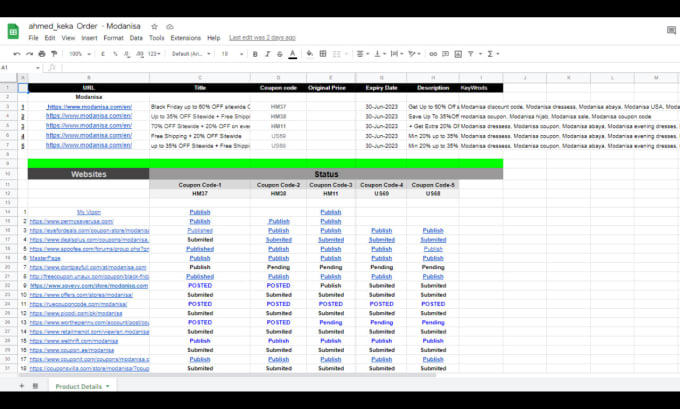Screen dimensions: 680x409
Task: Open merge type dropdown arrow
Action: click(x=347, y=54)
